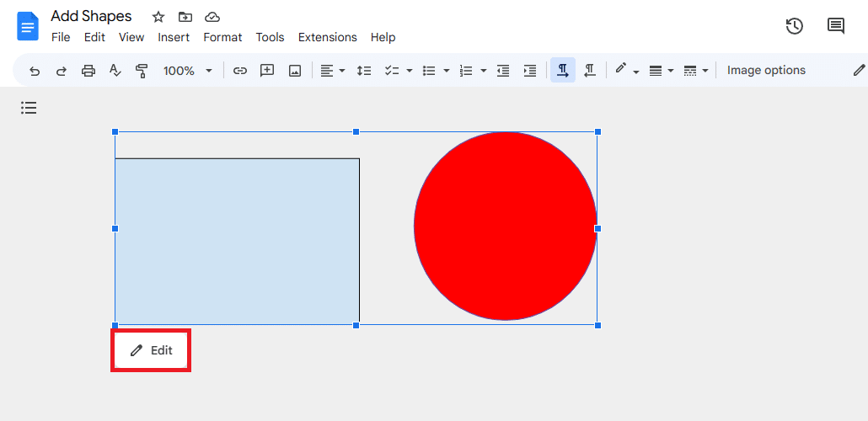Click the Edit button below the drawing

click(x=151, y=350)
